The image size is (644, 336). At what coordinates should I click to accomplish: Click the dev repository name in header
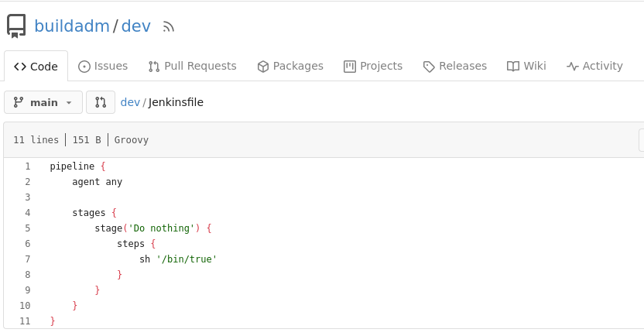136,26
